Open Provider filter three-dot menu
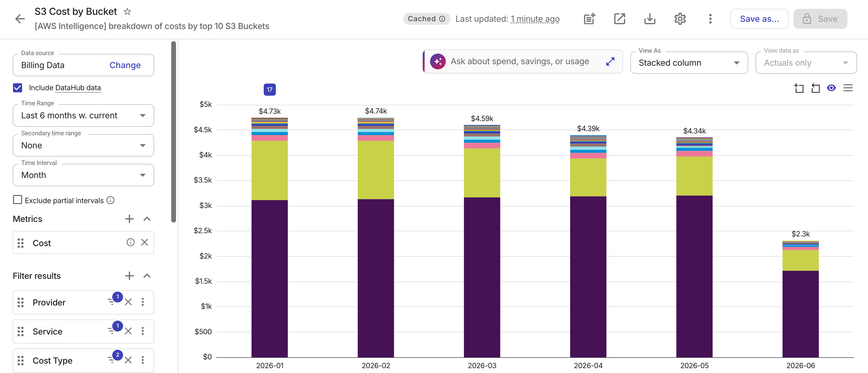The width and height of the screenshot is (868, 373). 143,302
